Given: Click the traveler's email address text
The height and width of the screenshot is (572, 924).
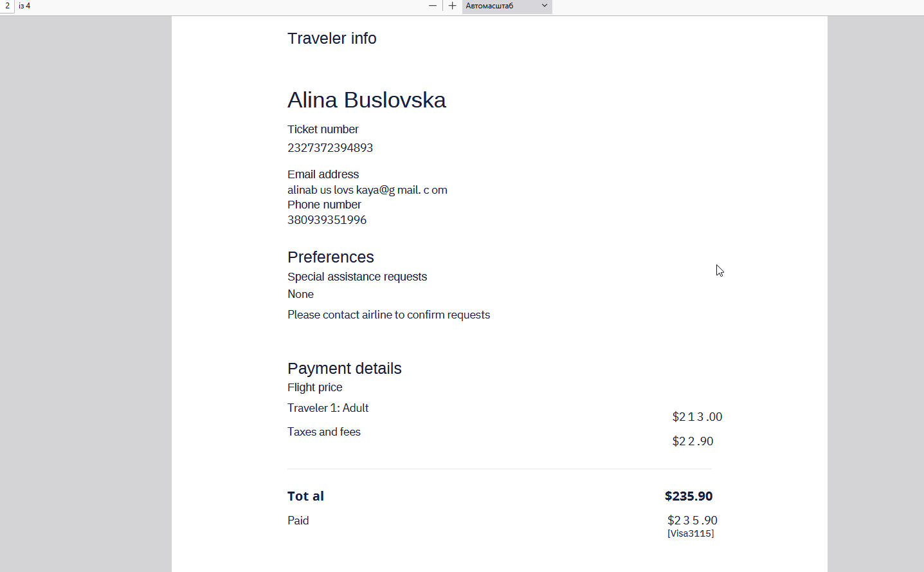Looking at the screenshot, I should 367,190.
